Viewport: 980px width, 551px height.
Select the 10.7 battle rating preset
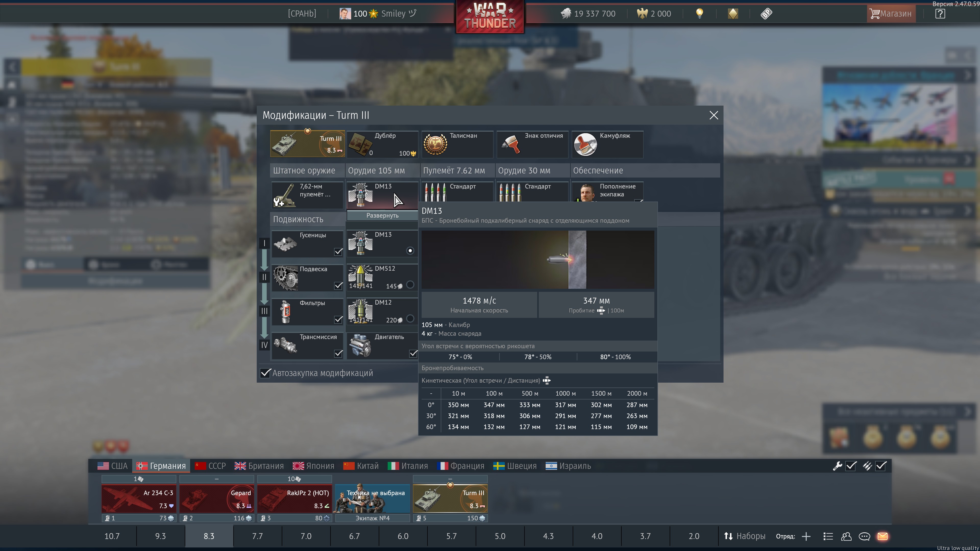[x=112, y=536]
